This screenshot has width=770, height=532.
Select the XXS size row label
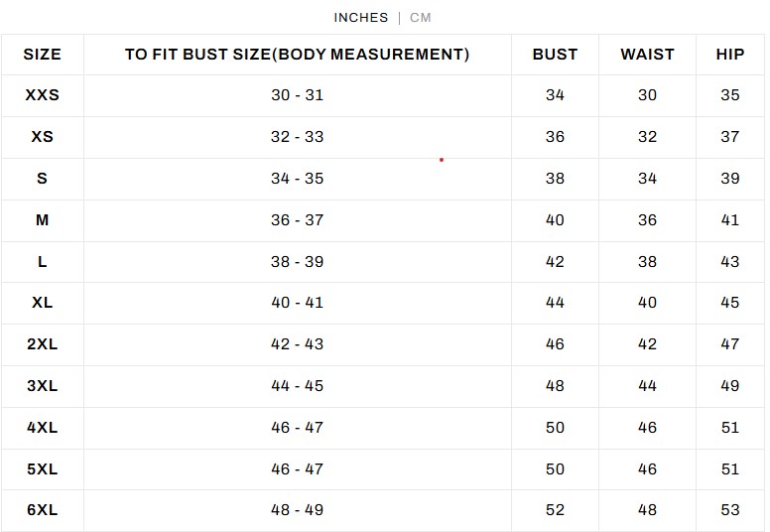point(42,95)
